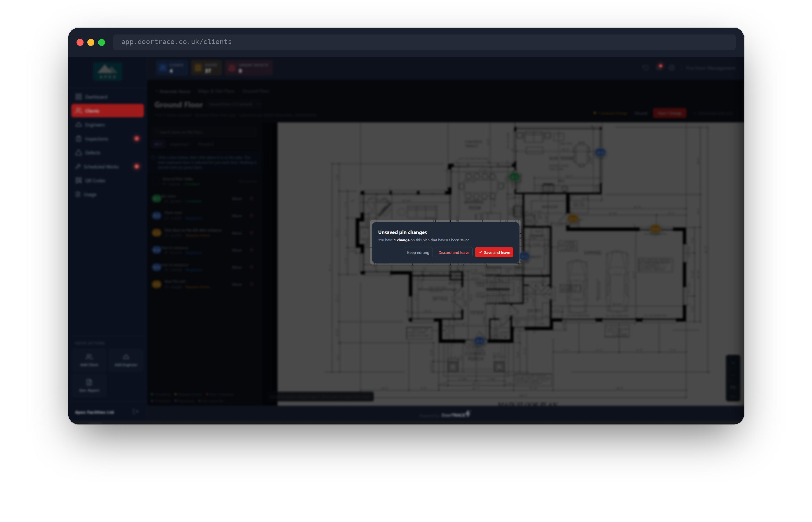Image resolution: width=812 pixels, height=522 pixels.
Task: Choose Discard and leave in the dialog
Action: pyautogui.click(x=453, y=253)
